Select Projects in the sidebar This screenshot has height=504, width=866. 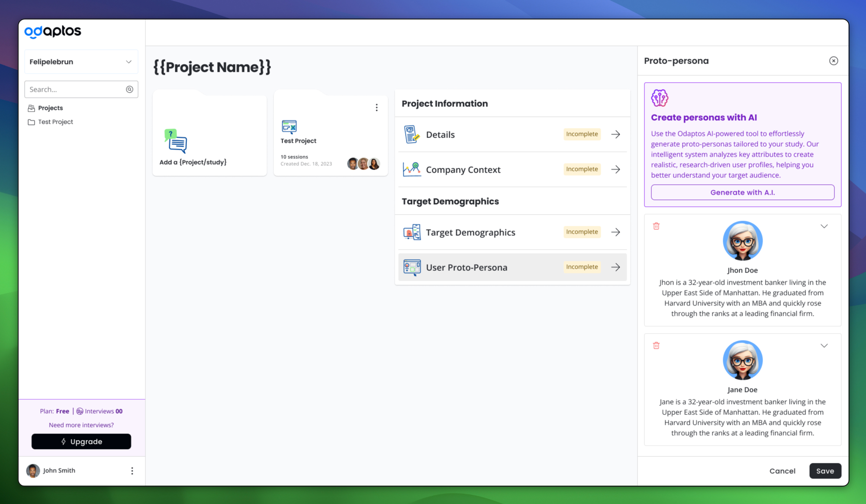[x=50, y=108]
